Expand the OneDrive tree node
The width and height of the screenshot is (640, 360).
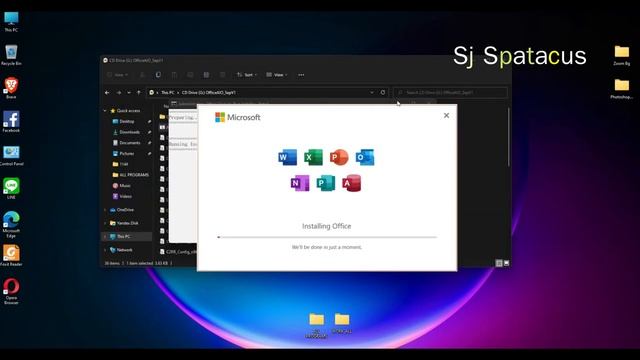105,210
